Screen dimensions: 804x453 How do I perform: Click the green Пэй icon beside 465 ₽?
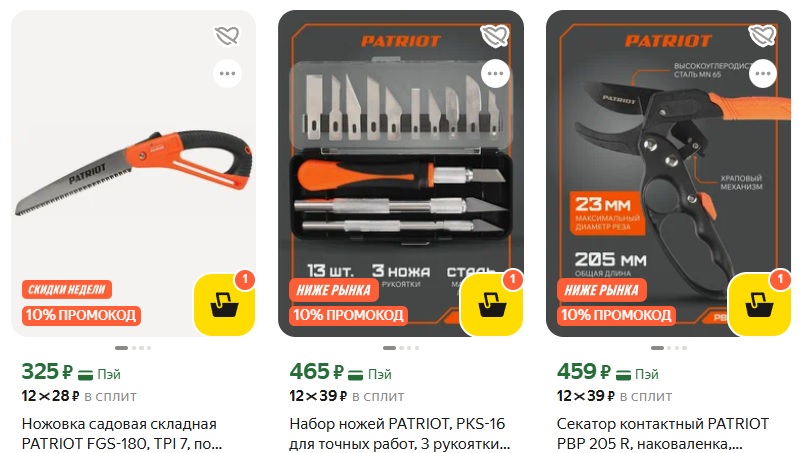click(x=355, y=375)
